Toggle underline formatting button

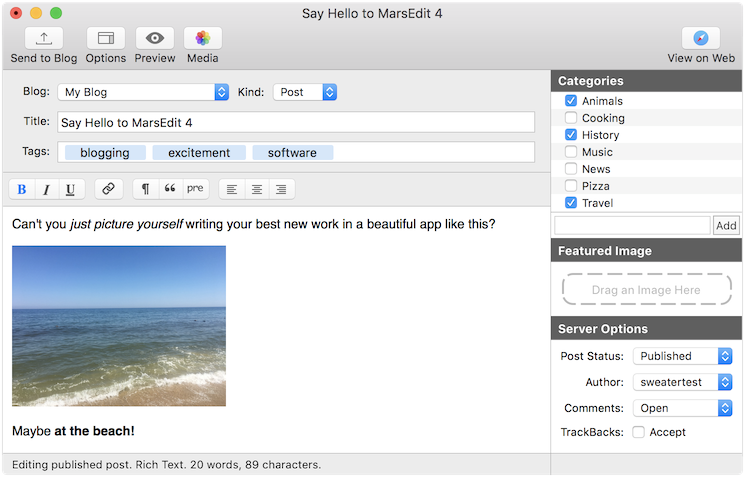click(69, 189)
